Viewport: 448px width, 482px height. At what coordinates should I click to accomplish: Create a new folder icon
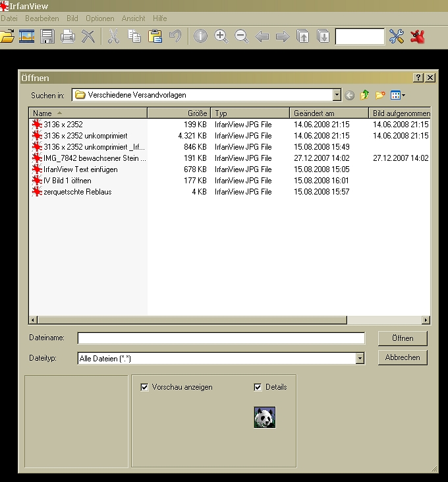380,95
